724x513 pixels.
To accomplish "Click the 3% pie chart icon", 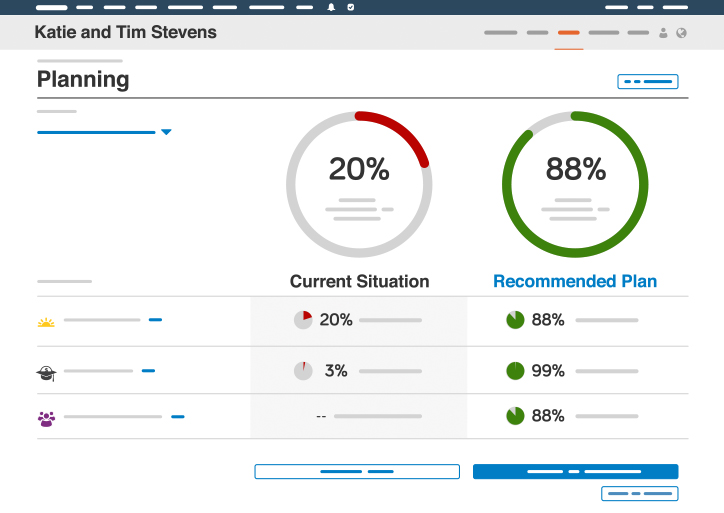I will (303, 371).
